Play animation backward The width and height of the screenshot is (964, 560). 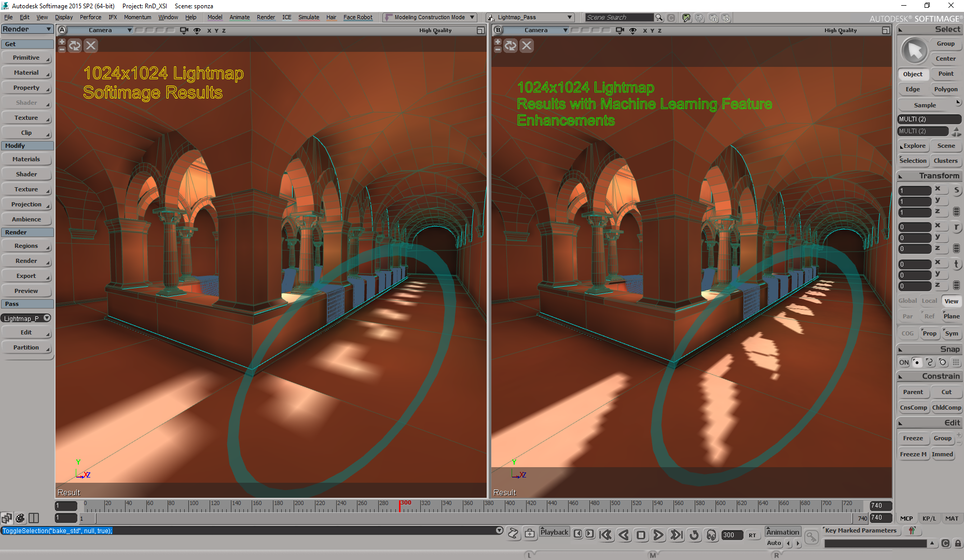(x=624, y=535)
